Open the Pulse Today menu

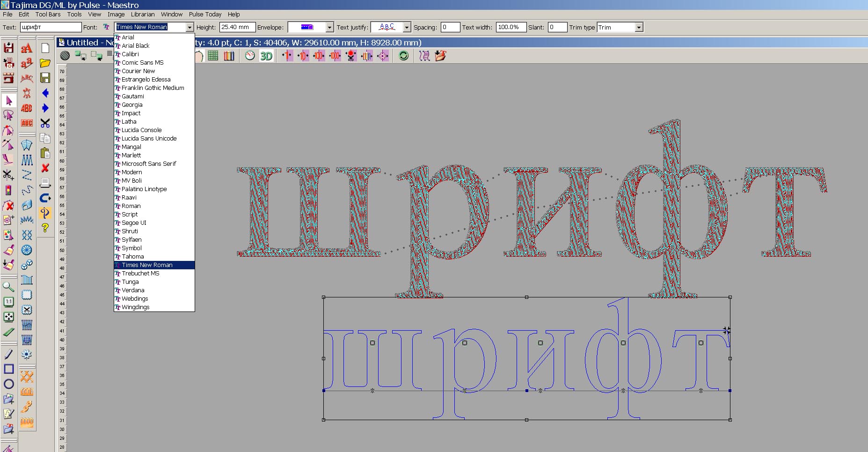(205, 15)
